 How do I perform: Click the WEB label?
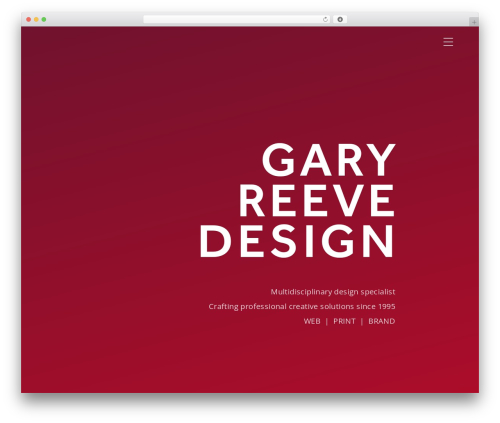click(x=312, y=321)
